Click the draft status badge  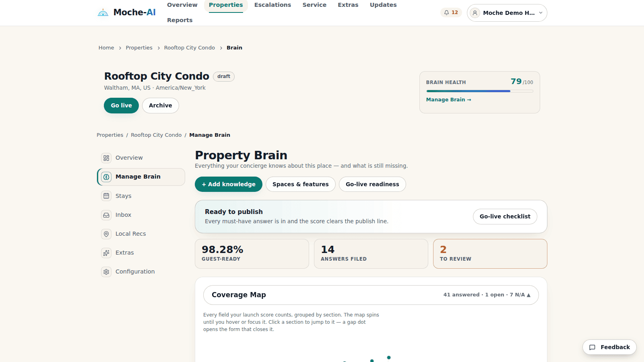[x=224, y=76]
